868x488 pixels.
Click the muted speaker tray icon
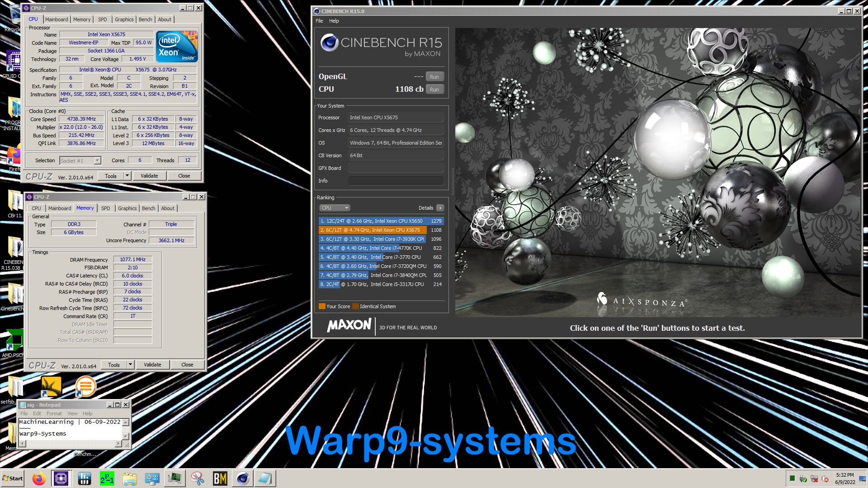pyautogui.click(x=825, y=479)
